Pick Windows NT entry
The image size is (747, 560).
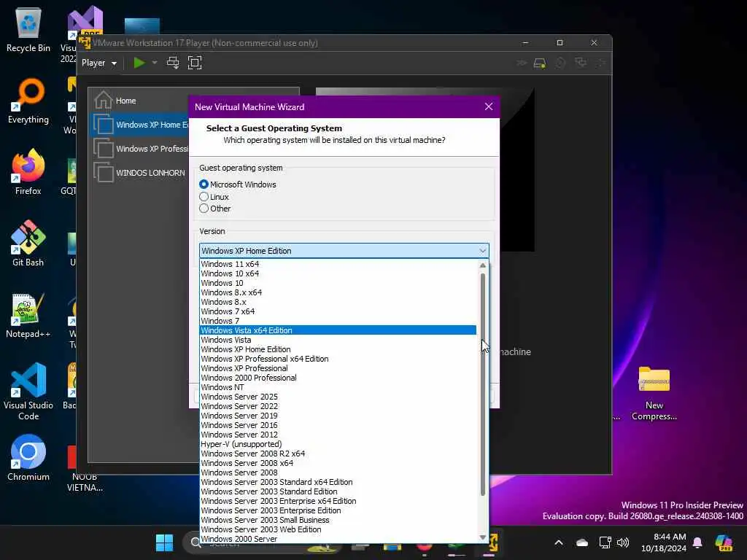point(338,388)
